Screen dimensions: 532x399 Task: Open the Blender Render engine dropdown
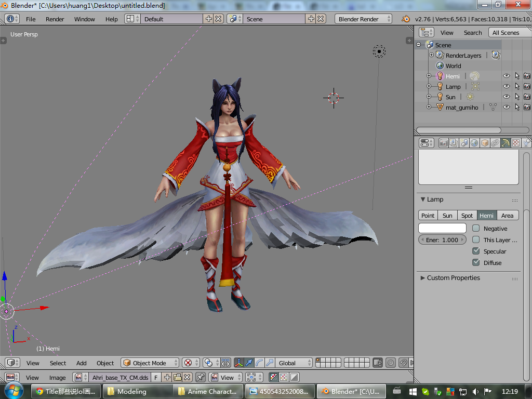pyautogui.click(x=363, y=19)
